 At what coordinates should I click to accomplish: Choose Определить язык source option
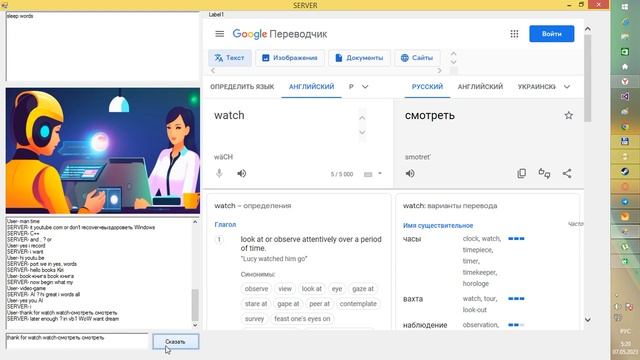click(x=242, y=87)
